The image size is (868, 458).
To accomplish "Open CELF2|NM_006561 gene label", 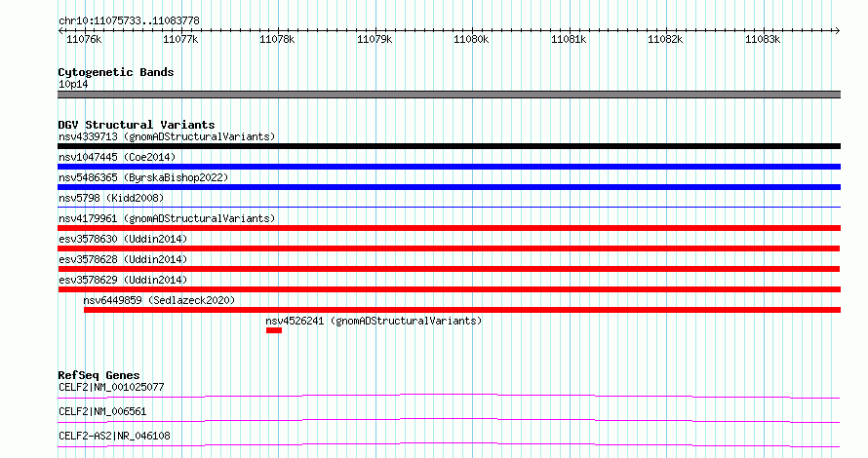I will coord(102,411).
